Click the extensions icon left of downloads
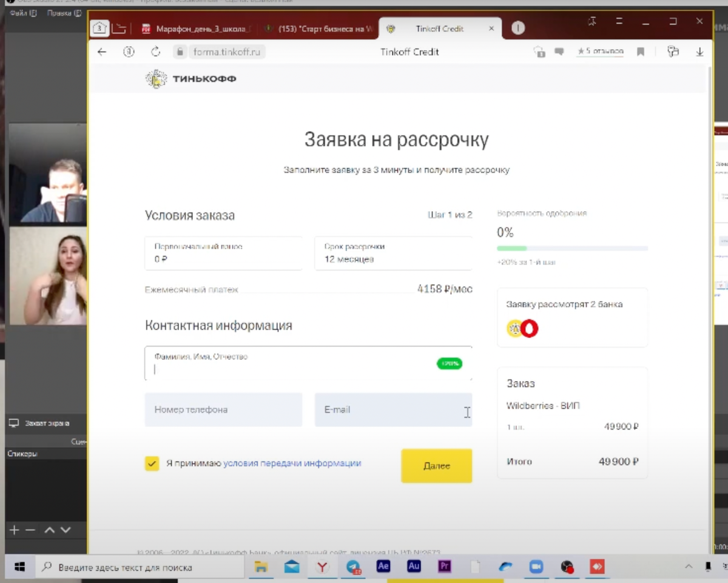 673,52
